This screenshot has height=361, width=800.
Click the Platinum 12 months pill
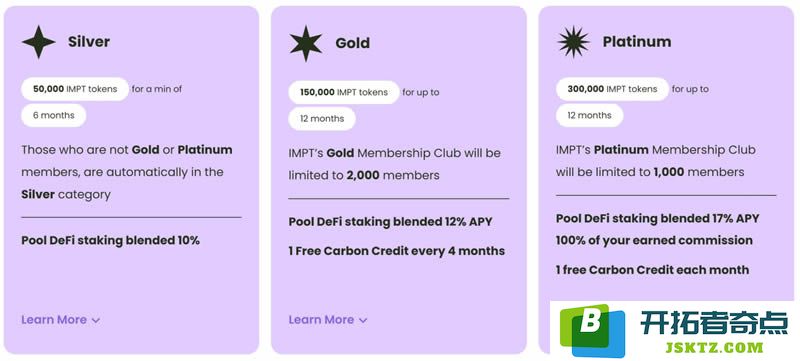point(589,116)
